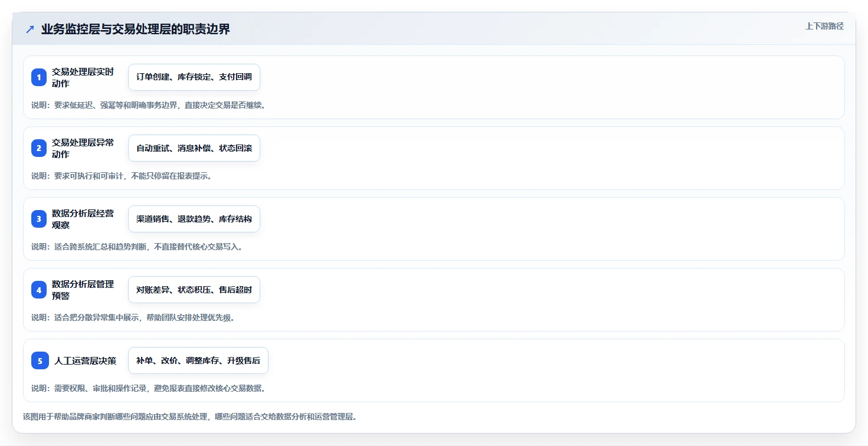Click the arrow icon beside the title
The height and width of the screenshot is (446, 868).
(x=30, y=29)
